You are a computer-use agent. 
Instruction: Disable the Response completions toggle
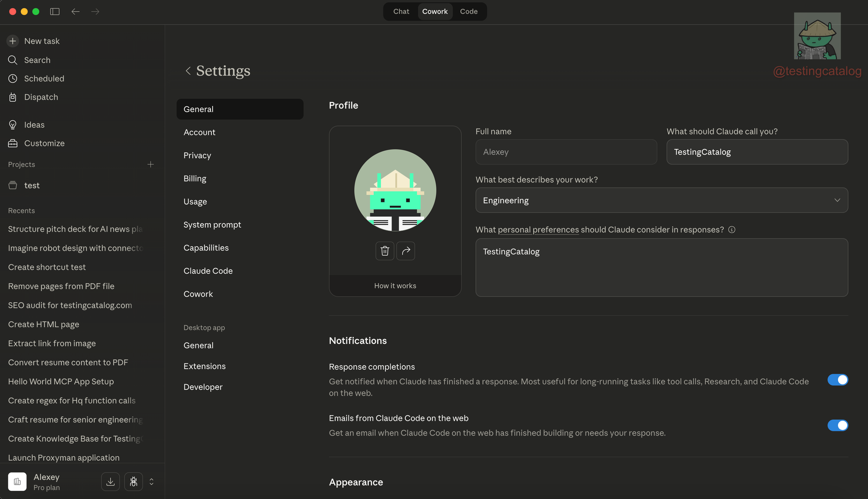point(838,380)
